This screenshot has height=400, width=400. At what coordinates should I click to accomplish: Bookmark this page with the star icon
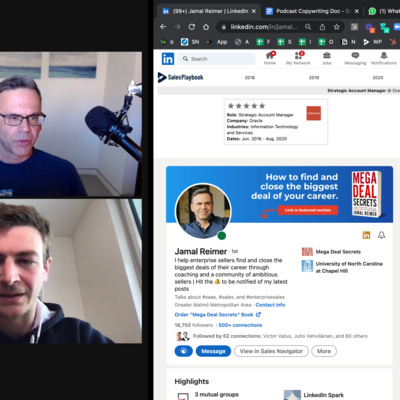337,27
